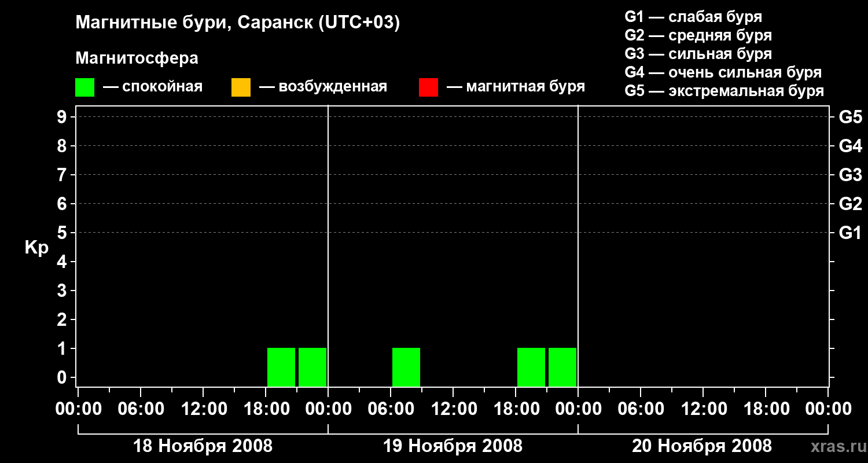Viewport: 868px width, 463px height.
Task: Click the 12:00 tick label under 20 November
Action: pos(704,409)
